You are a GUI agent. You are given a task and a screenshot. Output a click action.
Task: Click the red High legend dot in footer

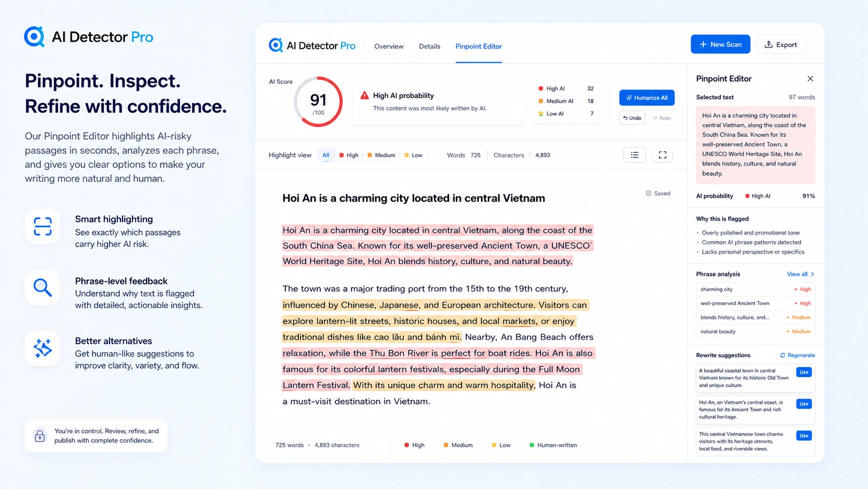(406, 445)
